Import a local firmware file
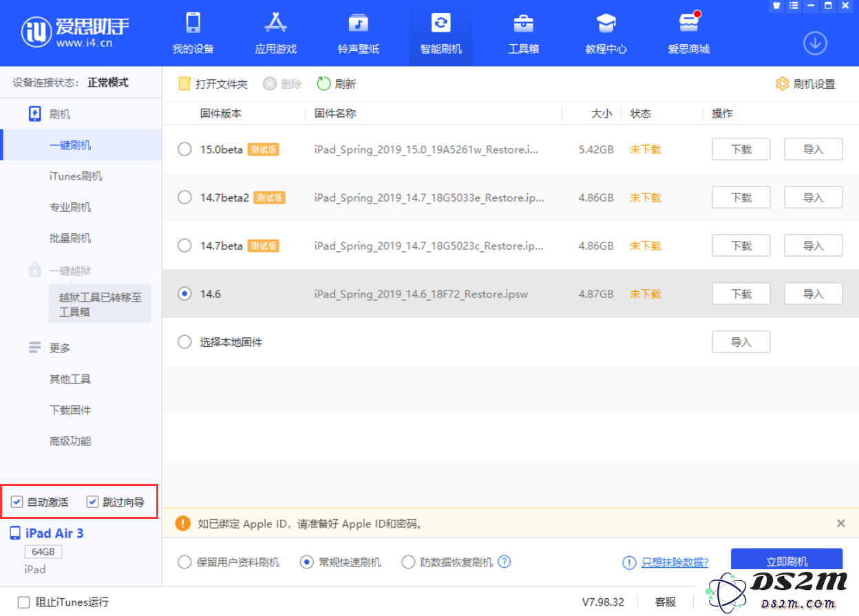859x616 pixels. click(741, 342)
